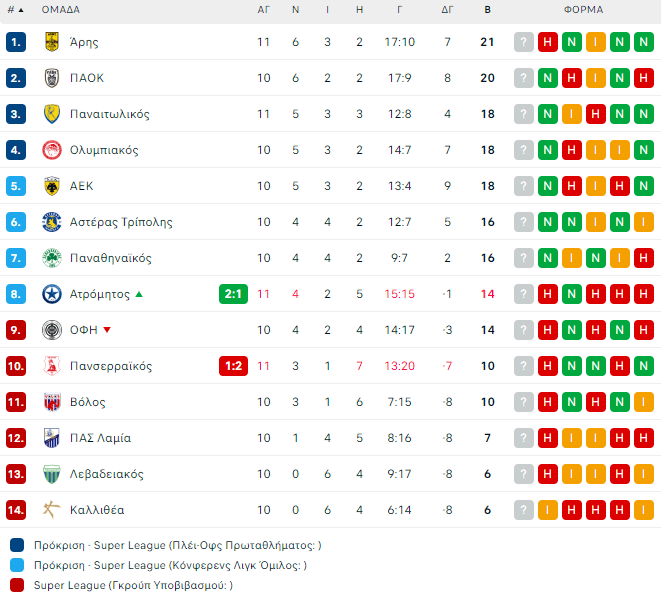Image resolution: width=661 pixels, height=603 pixels.
Task: Click the ΑΕΚ team crest icon
Action: click(52, 186)
